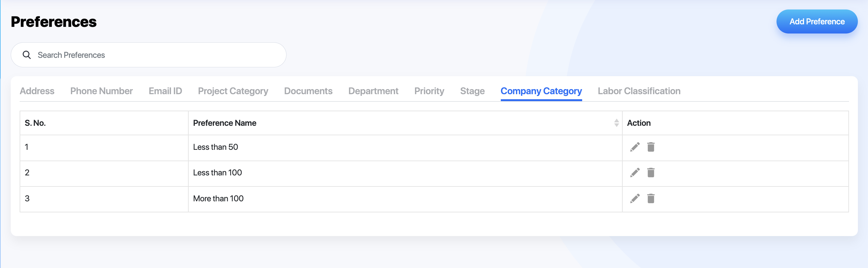Screen dimensions: 868x268
Task: Click the Preferences page heading
Action: [x=53, y=21]
